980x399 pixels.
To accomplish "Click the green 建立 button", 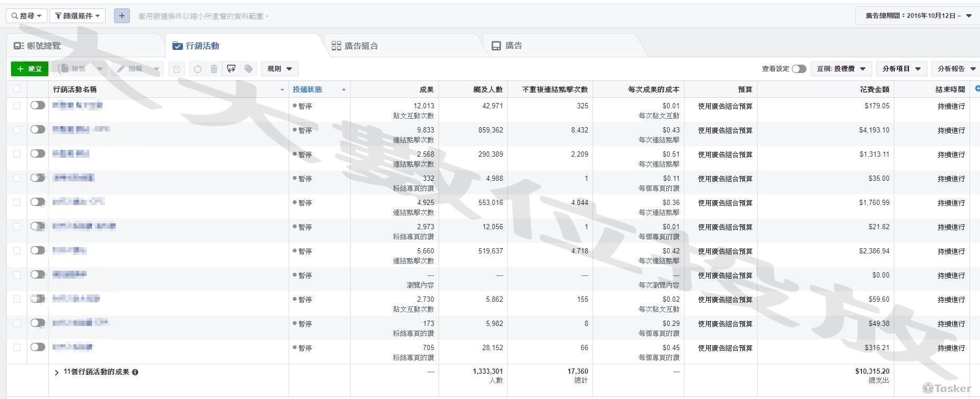I will click(29, 69).
